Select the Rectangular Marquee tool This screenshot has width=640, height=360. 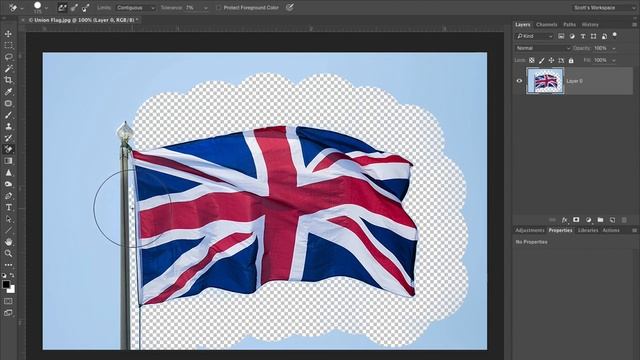coord(8,45)
